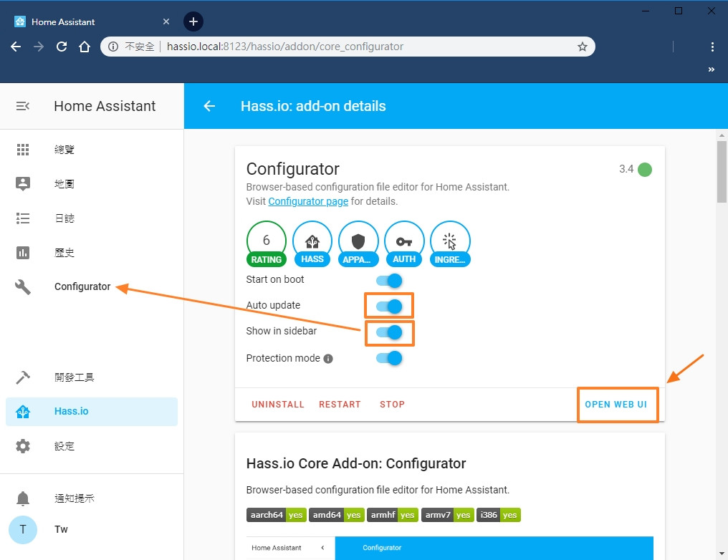Click the history chart icon in sidebar

tap(23, 252)
